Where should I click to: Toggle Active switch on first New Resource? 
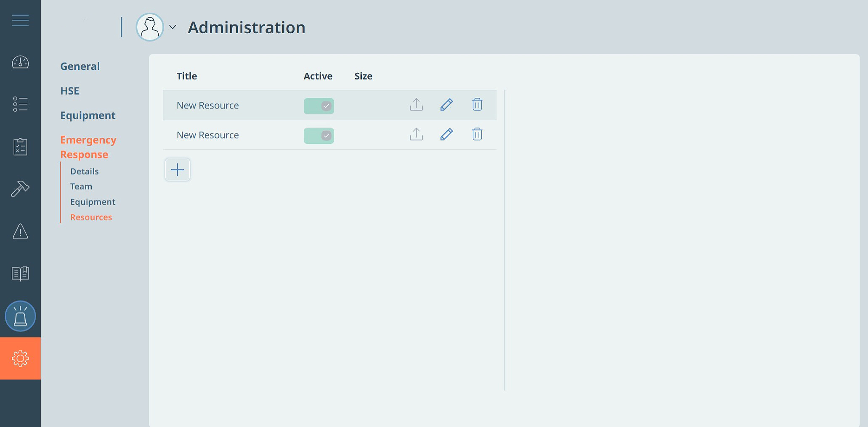(x=319, y=106)
